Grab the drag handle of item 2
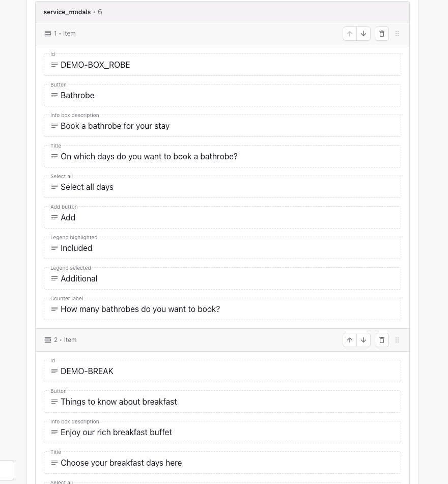 (x=397, y=340)
